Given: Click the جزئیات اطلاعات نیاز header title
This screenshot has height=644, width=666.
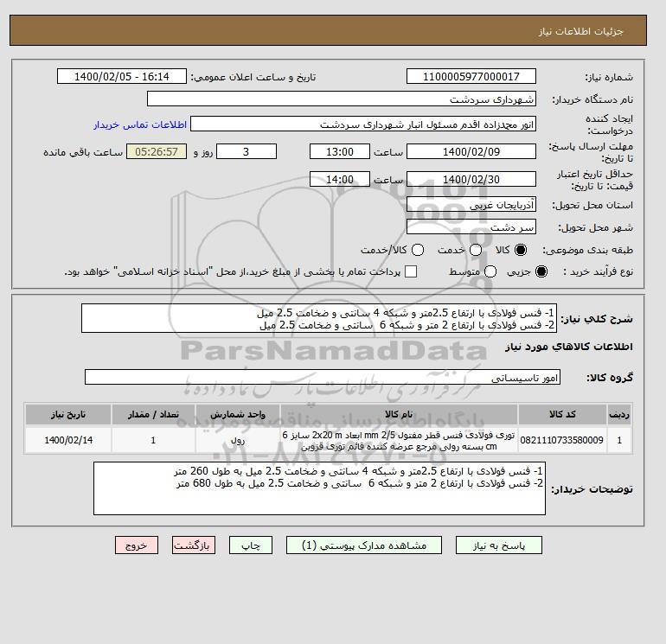Looking at the screenshot, I should tap(580, 31).
